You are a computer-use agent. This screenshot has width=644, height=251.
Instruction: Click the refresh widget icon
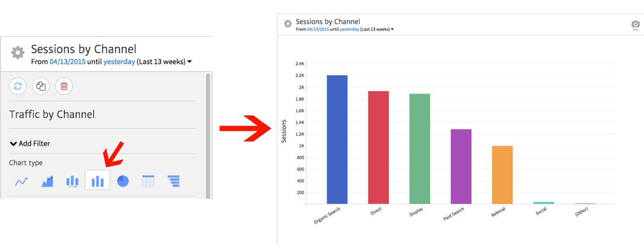click(x=18, y=86)
